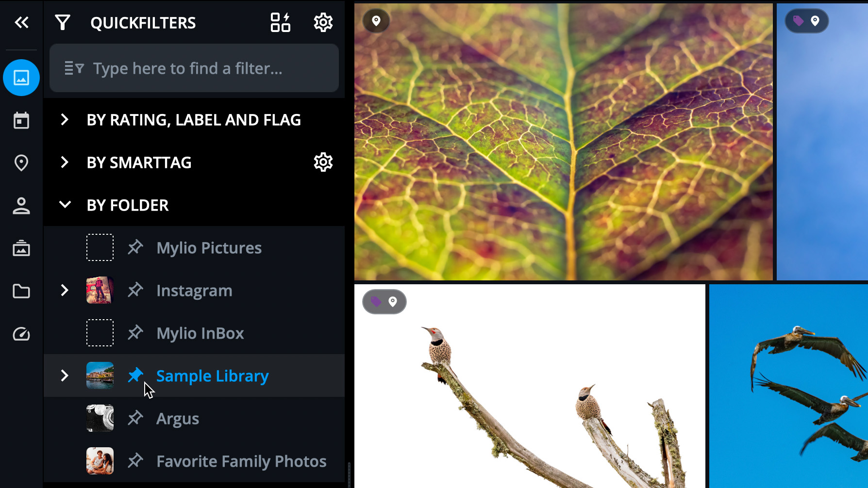Image resolution: width=868 pixels, height=488 pixels.
Task: Toggle pin on Sample Library folder
Action: pyautogui.click(x=135, y=375)
